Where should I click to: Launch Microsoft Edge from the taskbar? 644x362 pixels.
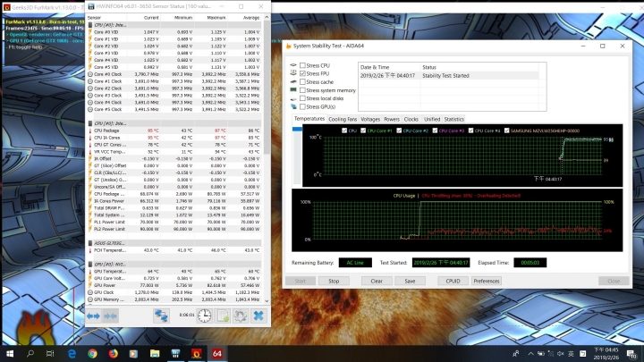72,353
